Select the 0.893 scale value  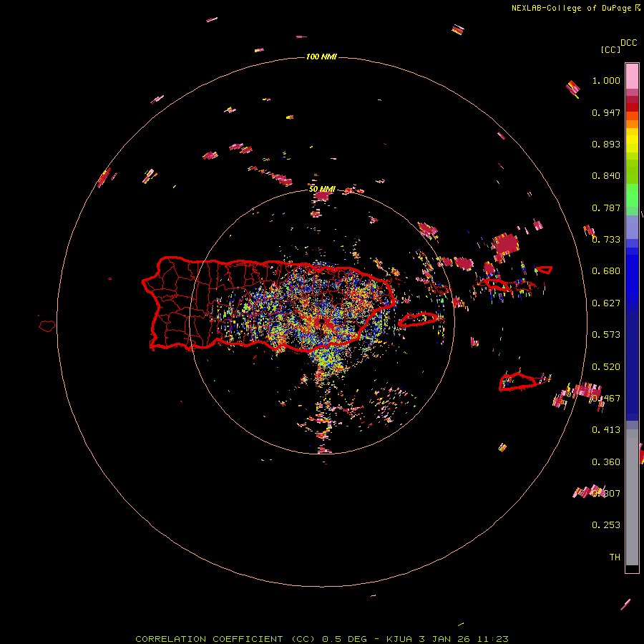click(x=606, y=144)
